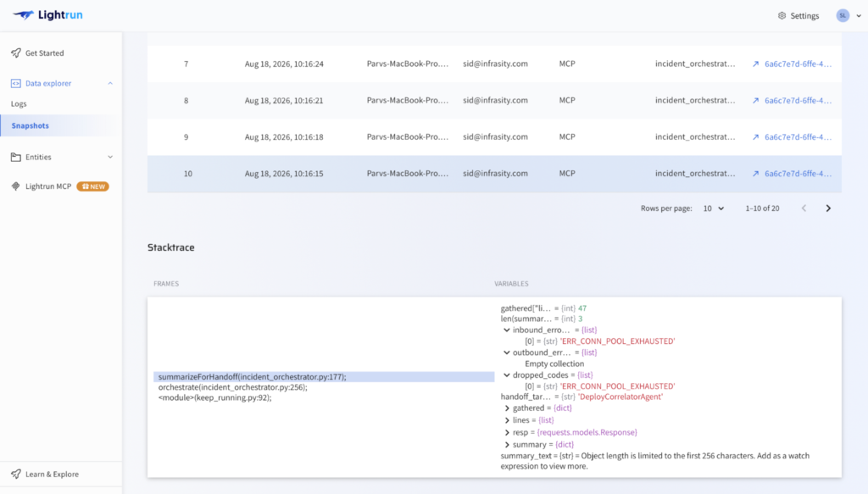Click the handoff_tar… 'DeployCorrelatorAgent' value

point(620,397)
